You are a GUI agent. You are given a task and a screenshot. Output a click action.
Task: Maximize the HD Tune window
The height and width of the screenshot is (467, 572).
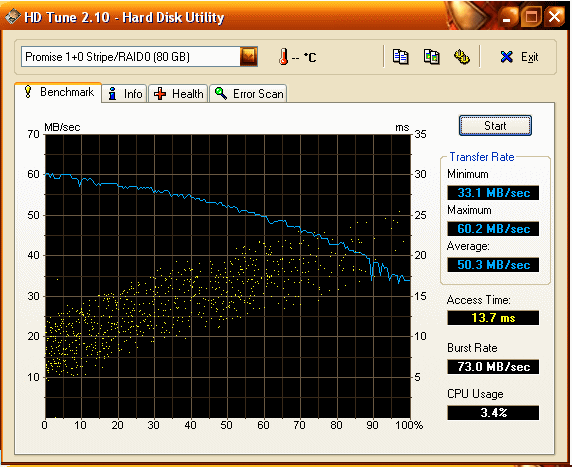tap(531, 17)
